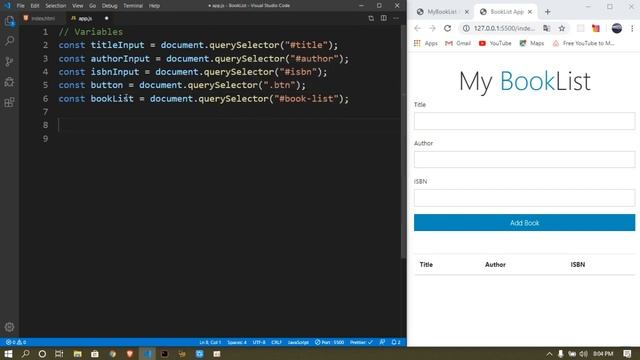Open the Windows Start menu
Image resolution: width=640 pixels, height=360 pixels.
click(x=8, y=353)
